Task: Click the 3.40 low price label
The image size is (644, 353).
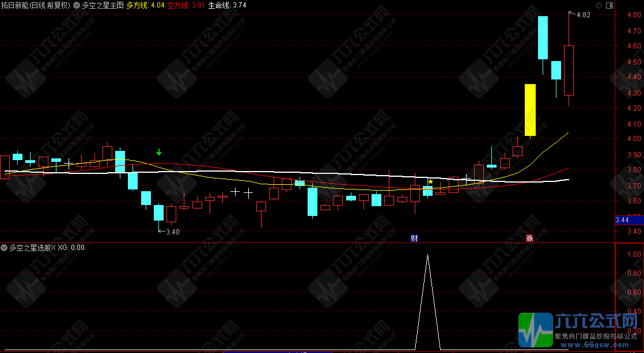Action: 172,232
